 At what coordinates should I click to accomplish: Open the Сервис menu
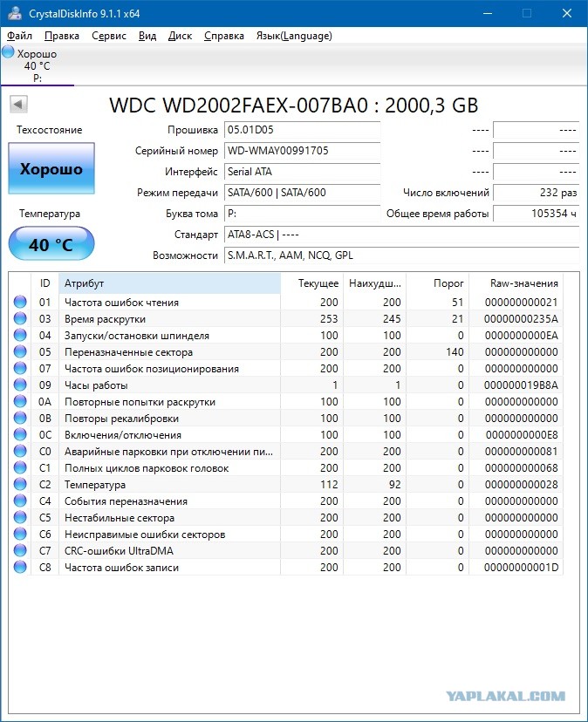(109, 36)
